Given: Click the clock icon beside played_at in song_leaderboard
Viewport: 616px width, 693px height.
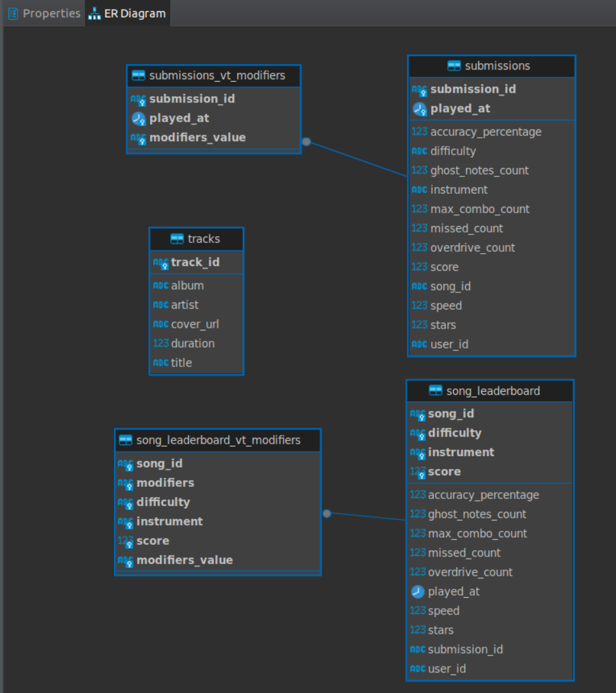Looking at the screenshot, I should [418, 591].
